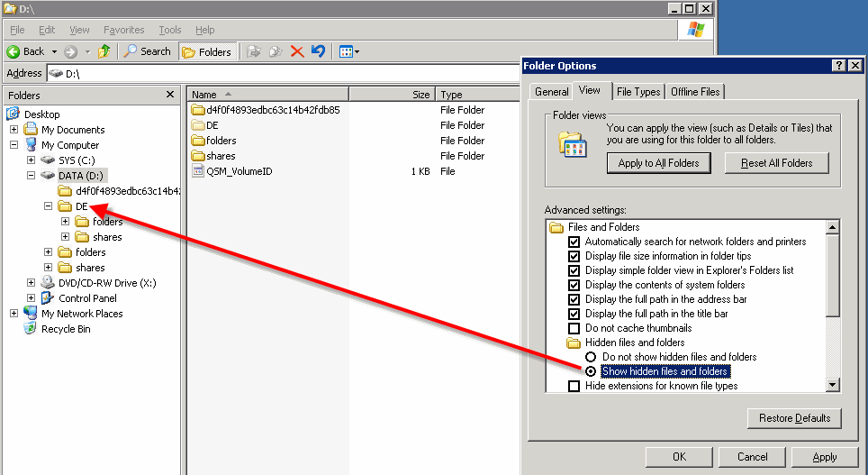
Task: Select the folders item in file list
Action: pyautogui.click(x=221, y=141)
